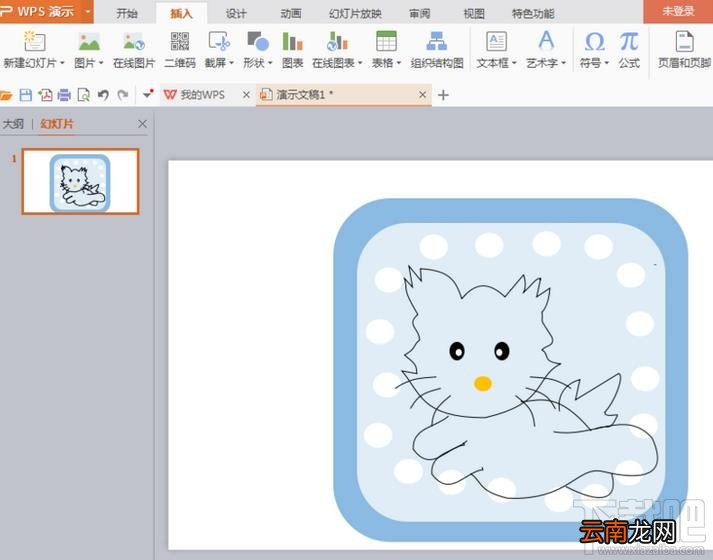Insert an organization chart (组织结构图)

click(x=437, y=50)
